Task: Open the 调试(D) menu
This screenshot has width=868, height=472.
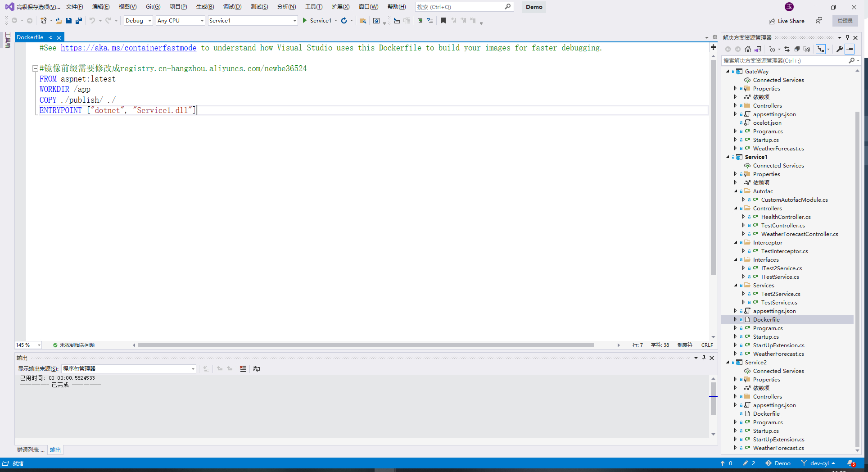Action: 232,7
